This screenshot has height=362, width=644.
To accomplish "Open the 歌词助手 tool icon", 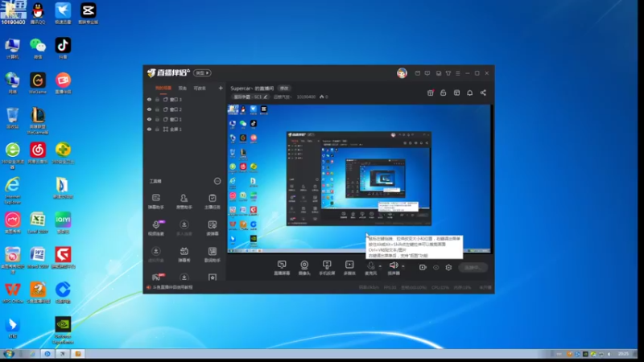I will (213, 254).
